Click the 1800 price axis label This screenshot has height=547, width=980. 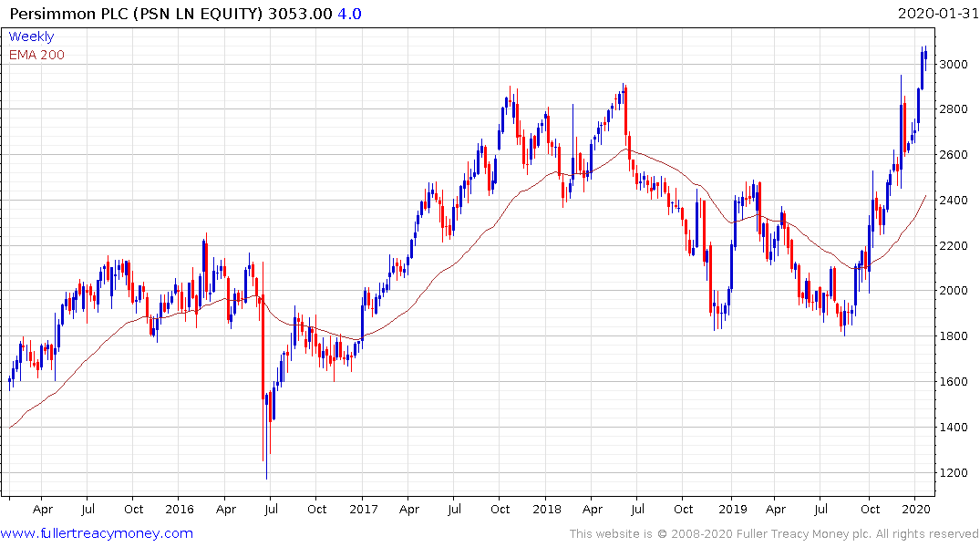point(954,336)
